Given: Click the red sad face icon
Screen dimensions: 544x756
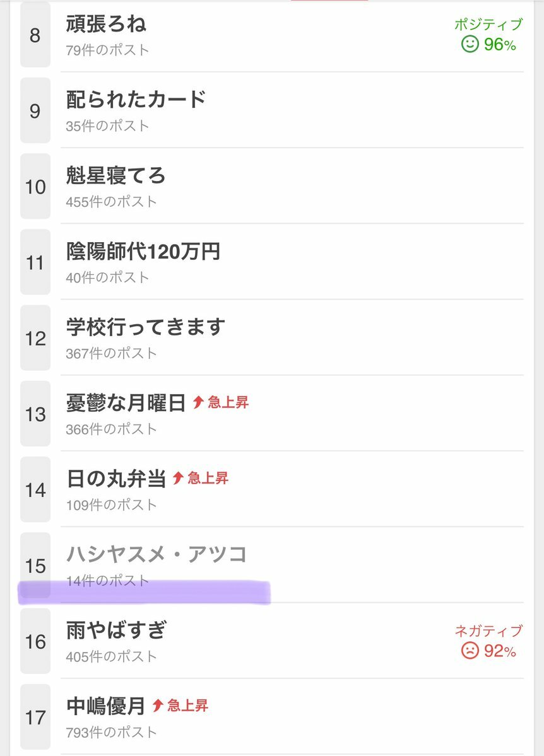Looking at the screenshot, I should 470,650.
